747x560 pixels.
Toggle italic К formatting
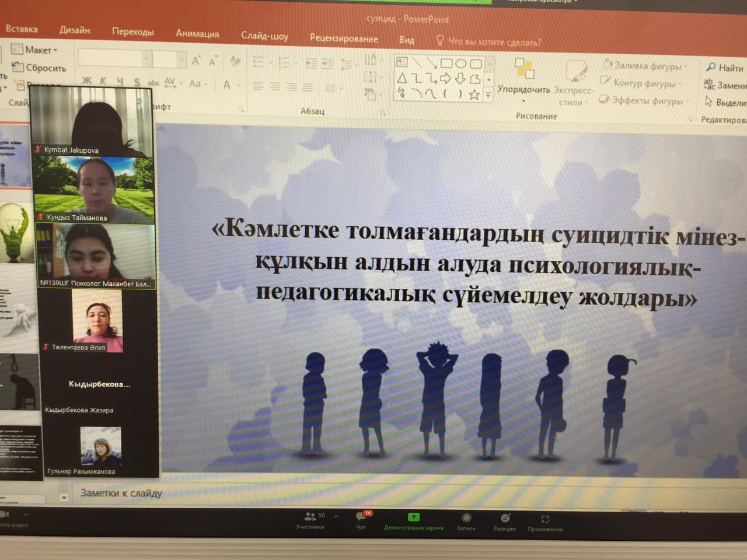pos(103,81)
